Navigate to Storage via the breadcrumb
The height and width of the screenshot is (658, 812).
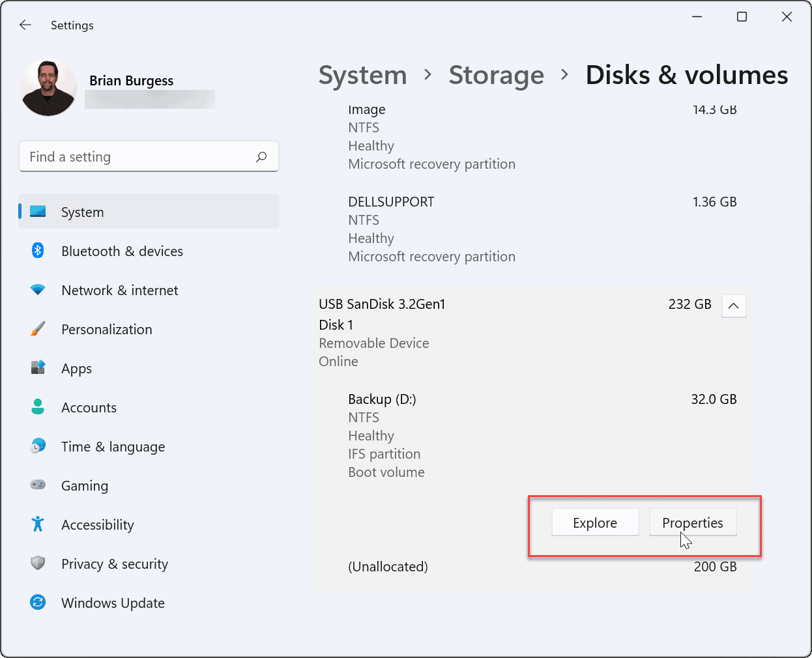click(x=496, y=75)
